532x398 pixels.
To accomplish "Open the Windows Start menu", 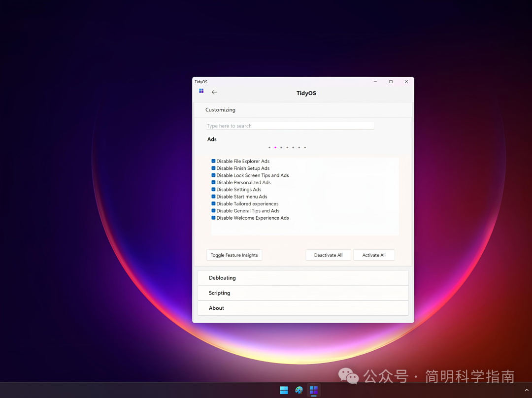I will coord(284,390).
